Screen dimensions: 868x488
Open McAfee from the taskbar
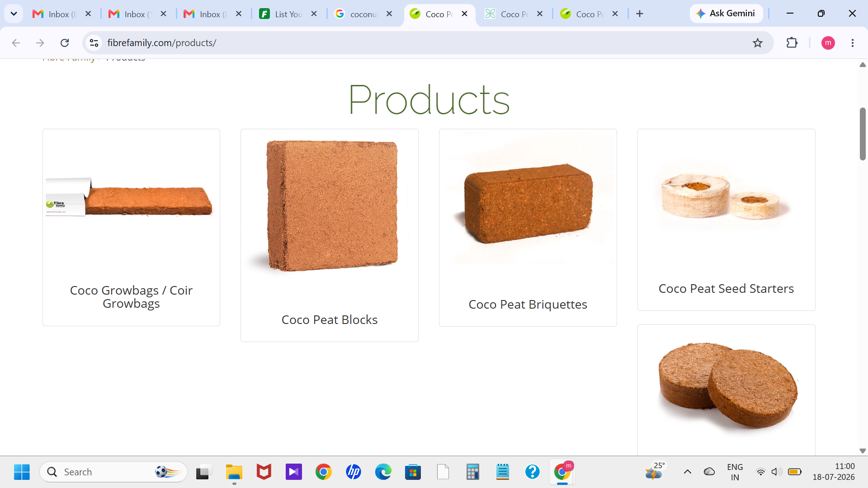(264, 472)
